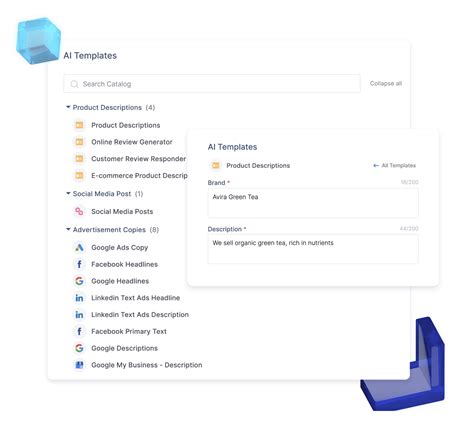The image size is (474, 435).
Task: Click the Google Descriptions G icon
Action: (x=79, y=348)
